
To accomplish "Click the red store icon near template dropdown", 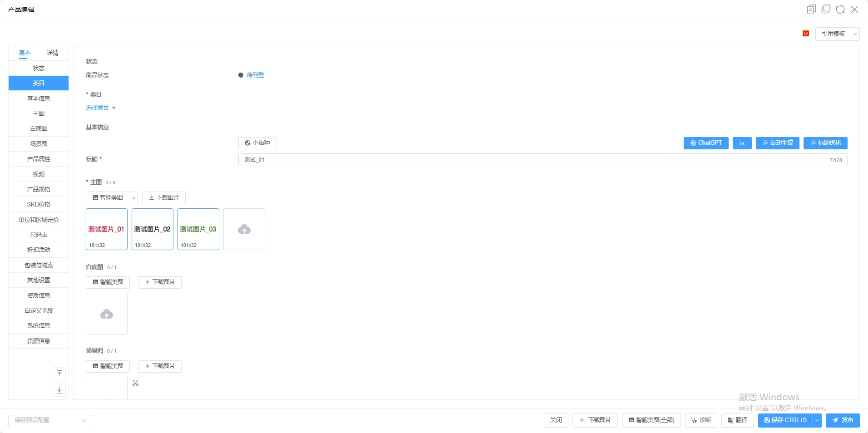I will [806, 34].
